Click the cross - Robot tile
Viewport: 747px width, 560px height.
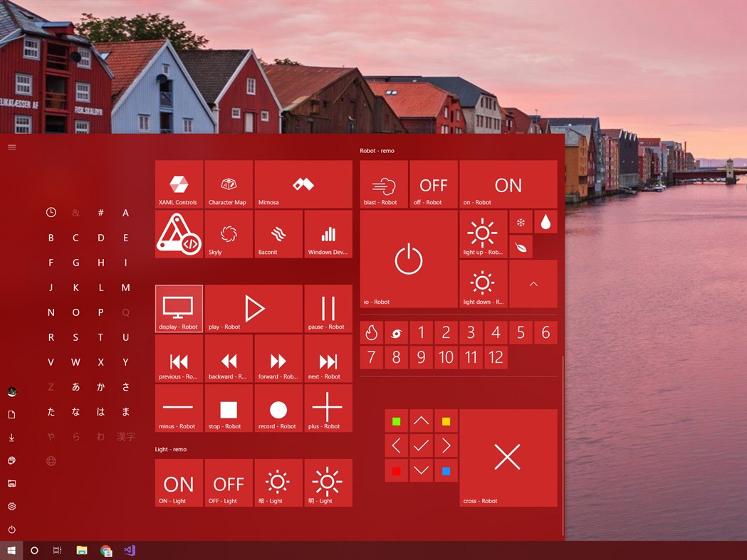click(x=508, y=458)
